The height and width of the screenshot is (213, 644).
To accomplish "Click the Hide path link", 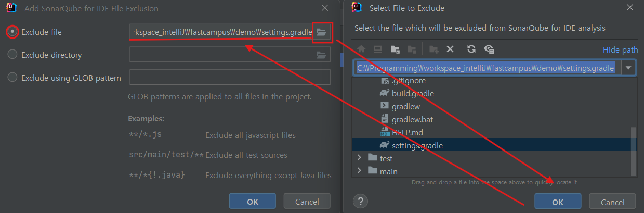I will pyautogui.click(x=620, y=50).
